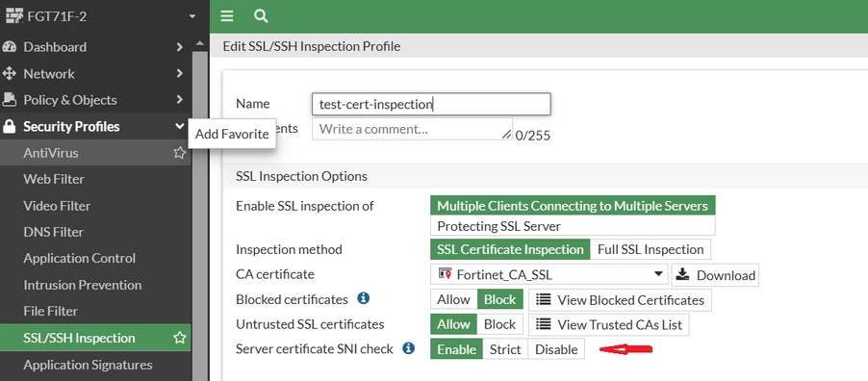868x381 pixels.
Task: Open the search magnifier icon
Action: (x=261, y=16)
